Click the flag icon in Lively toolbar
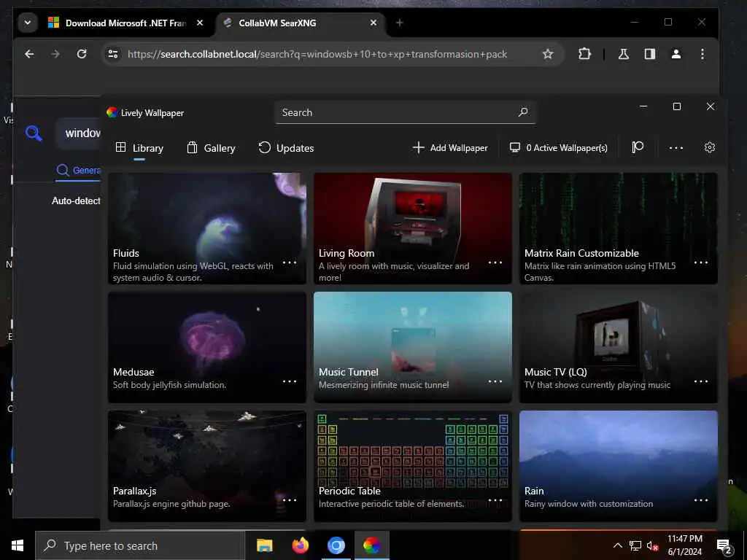Image resolution: width=747 pixels, height=560 pixels. coord(638,147)
